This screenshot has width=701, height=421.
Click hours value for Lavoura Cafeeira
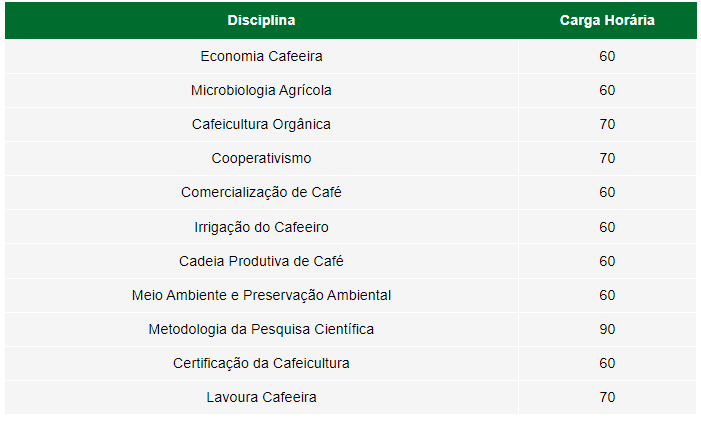pos(607,397)
